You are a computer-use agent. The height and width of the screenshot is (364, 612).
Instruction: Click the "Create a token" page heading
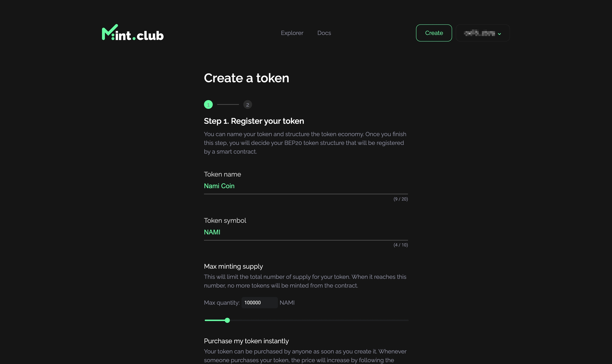coord(246,78)
